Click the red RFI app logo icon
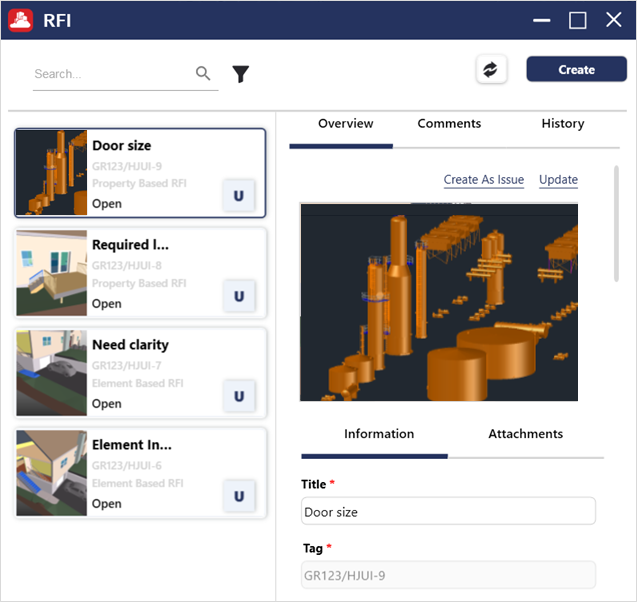This screenshot has width=637, height=602. 20,20
